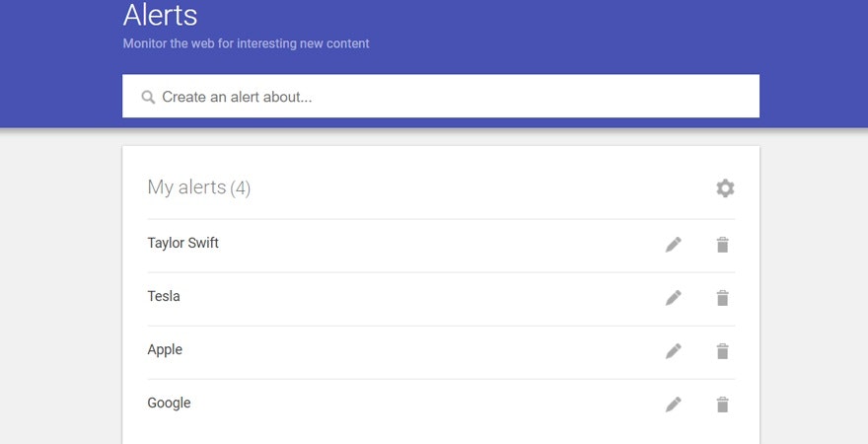Delete the Taylor Swift alert
868x444 pixels.
pos(722,245)
